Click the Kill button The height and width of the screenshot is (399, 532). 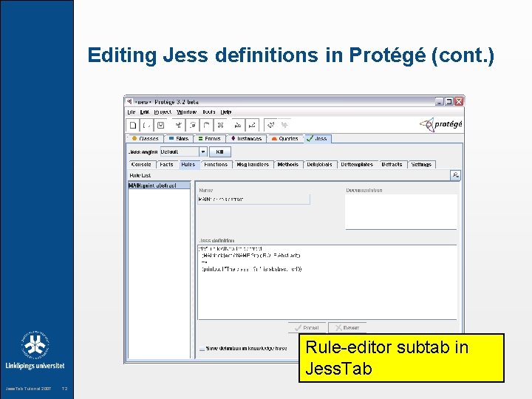pyautogui.click(x=220, y=151)
